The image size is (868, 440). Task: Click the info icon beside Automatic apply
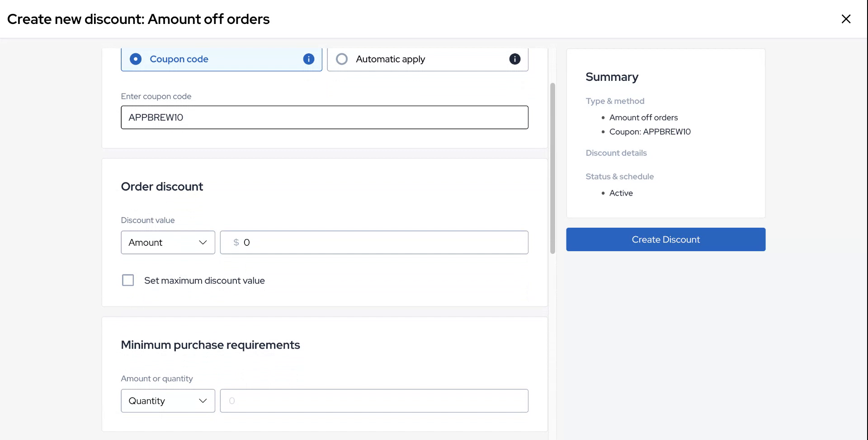pos(514,59)
